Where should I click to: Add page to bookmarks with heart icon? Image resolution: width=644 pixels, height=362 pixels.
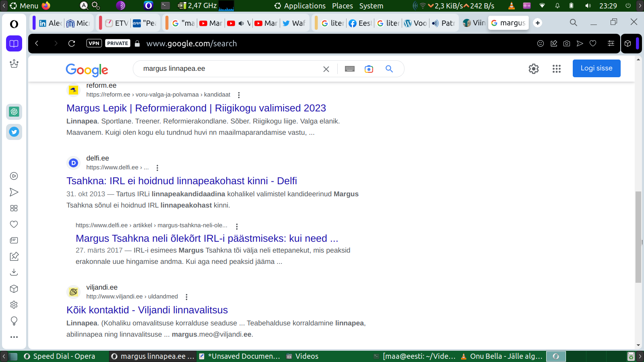coord(593,43)
